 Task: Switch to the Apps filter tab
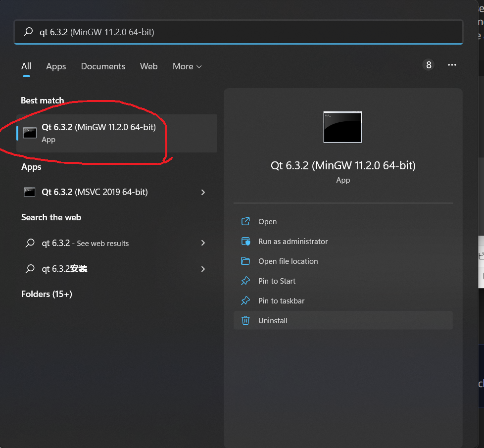pos(56,66)
